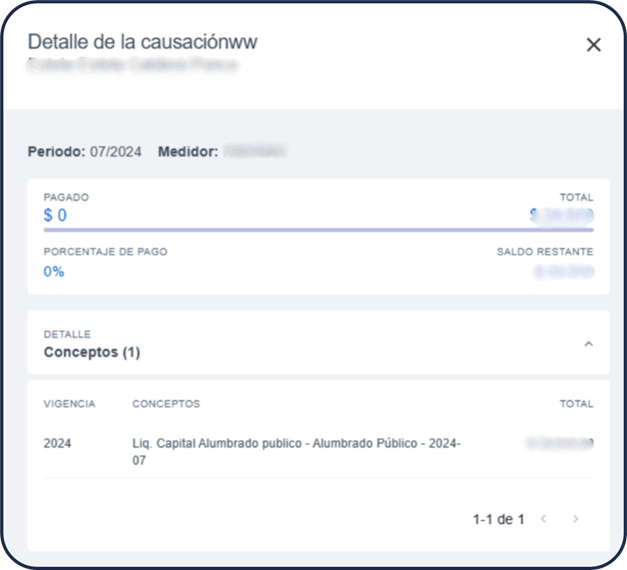The width and height of the screenshot is (627, 570).
Task: Click the Periodo 07/2024 text
Action: pyautogui.click(x=84, y=152)
